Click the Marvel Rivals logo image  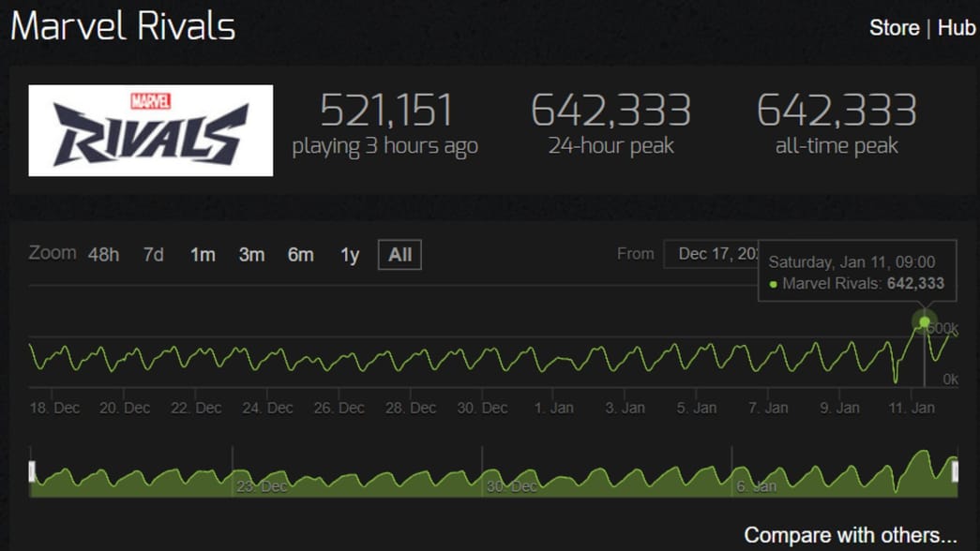coord(151,130)
